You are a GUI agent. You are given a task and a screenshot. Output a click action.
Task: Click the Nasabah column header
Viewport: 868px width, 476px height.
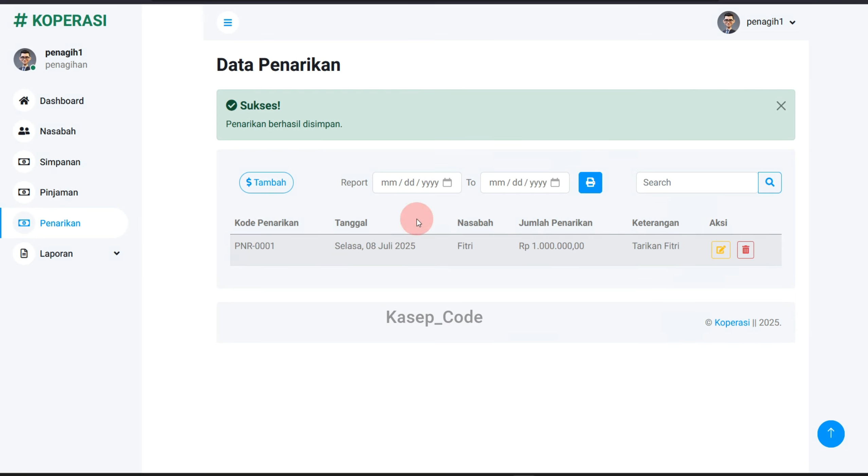point(475,223)
